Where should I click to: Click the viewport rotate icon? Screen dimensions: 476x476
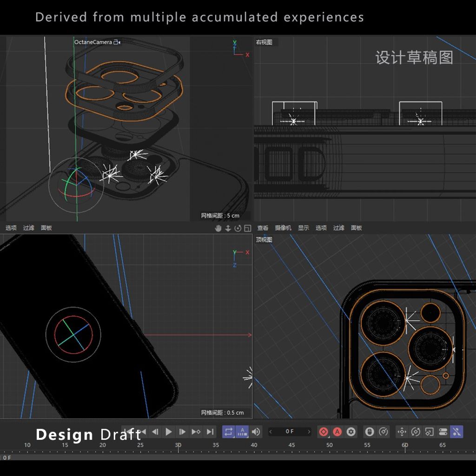click(x=238, y=228)
